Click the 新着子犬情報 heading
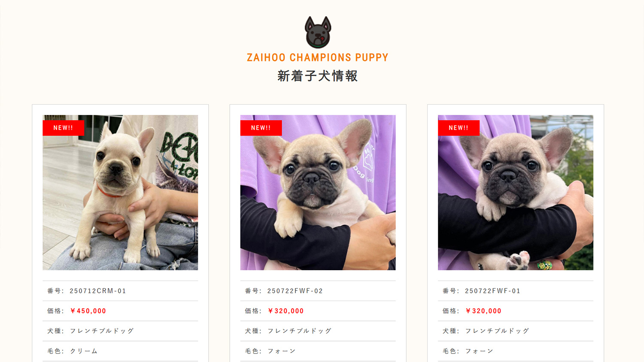The width and height of the screenshot is (644, 362). (318, 76)
